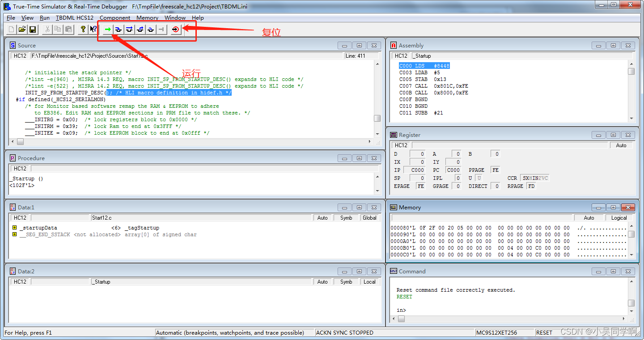Click the Assembly Step toolbar icon
The image size is (644, 340).
(x=151, y=30)
